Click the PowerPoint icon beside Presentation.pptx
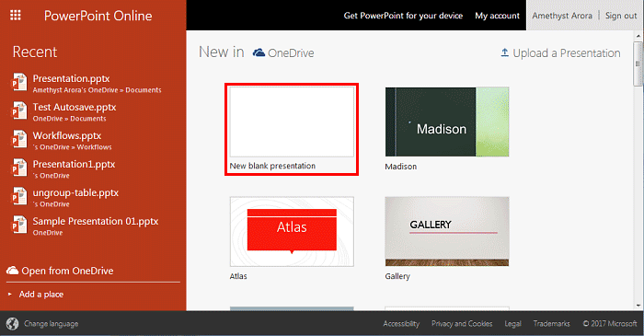The height and width of the screenshot is (336, 644). 18,83
